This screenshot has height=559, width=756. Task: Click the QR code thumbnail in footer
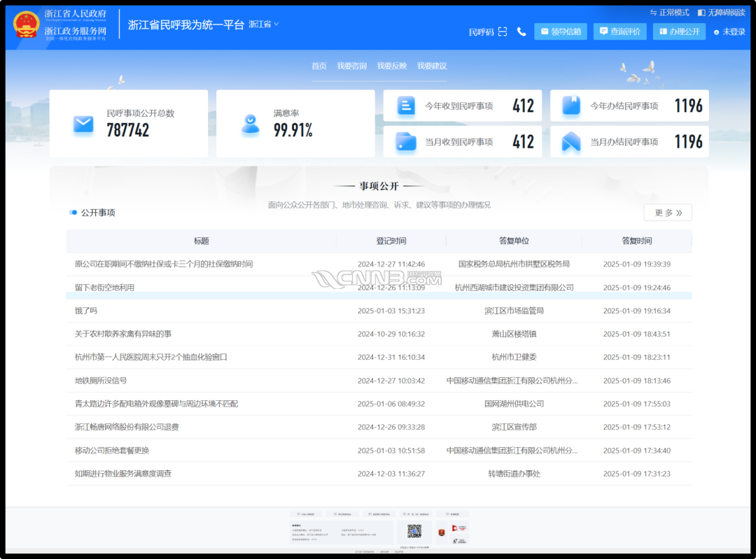click(414, 532)
